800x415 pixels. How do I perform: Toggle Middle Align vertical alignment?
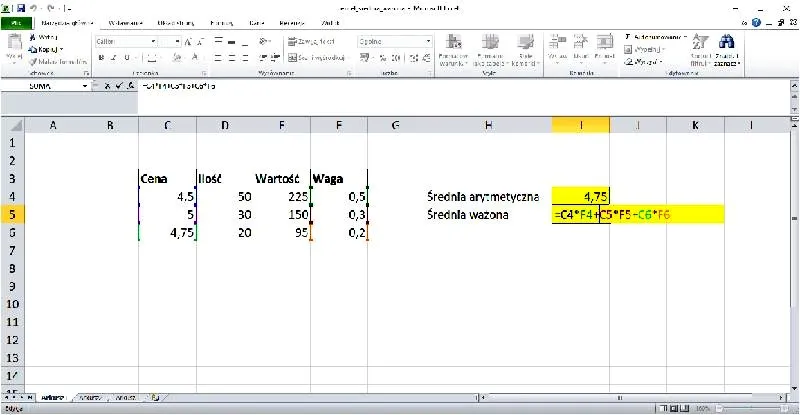[x=232, y=41]
